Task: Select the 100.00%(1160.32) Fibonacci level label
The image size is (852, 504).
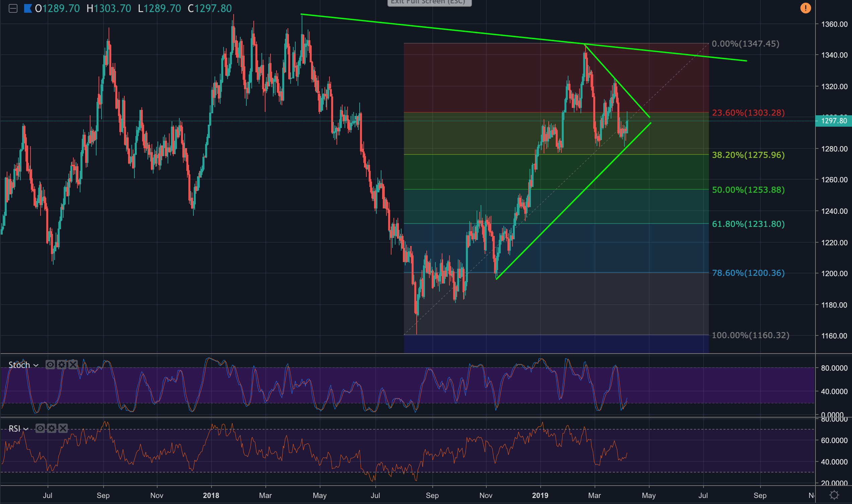Action: (x=750, y=335)
